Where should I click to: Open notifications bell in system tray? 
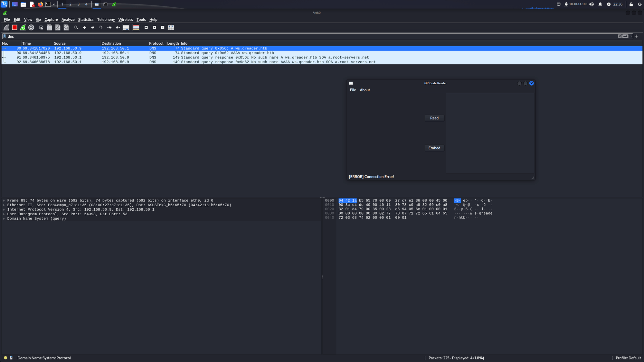point(600,4)
